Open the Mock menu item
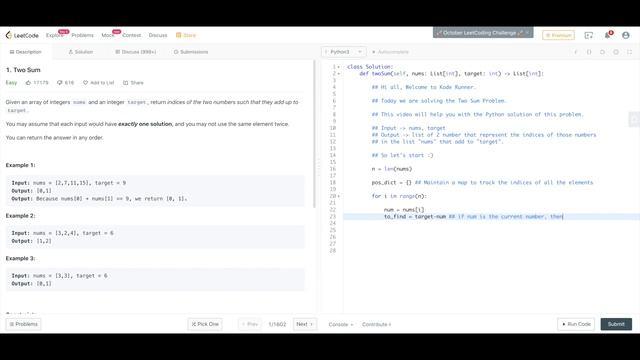 click(108, 36)
